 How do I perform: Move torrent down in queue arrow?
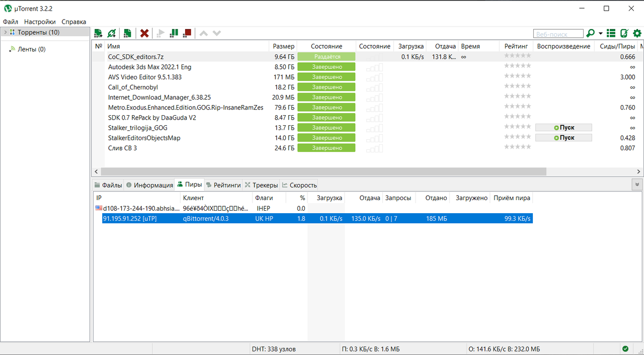click(x=217, y=33)
